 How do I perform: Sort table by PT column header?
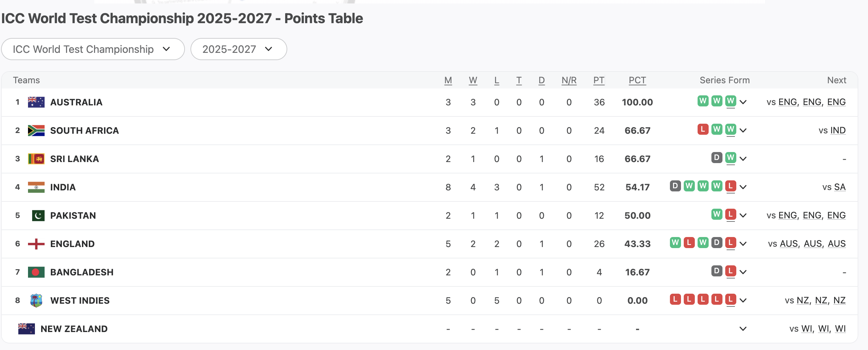coord(599,81)
